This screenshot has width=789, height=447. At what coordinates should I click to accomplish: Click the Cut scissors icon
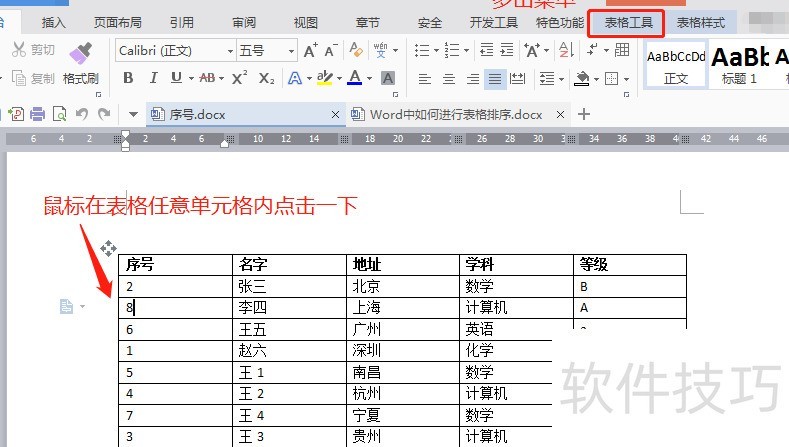pyautogui.click(x=19, y=49)
